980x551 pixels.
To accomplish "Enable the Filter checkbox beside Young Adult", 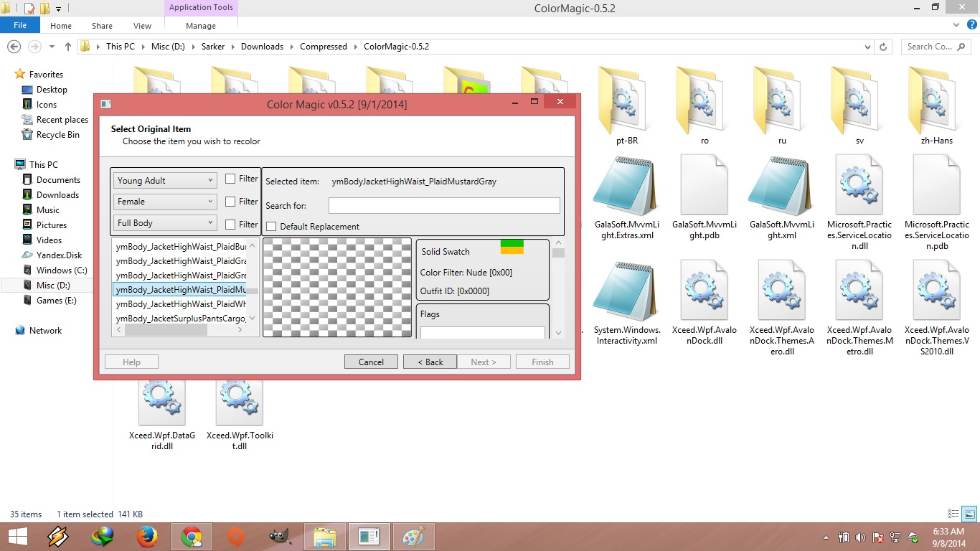I will pyautogui.click(x=230, y=179).
